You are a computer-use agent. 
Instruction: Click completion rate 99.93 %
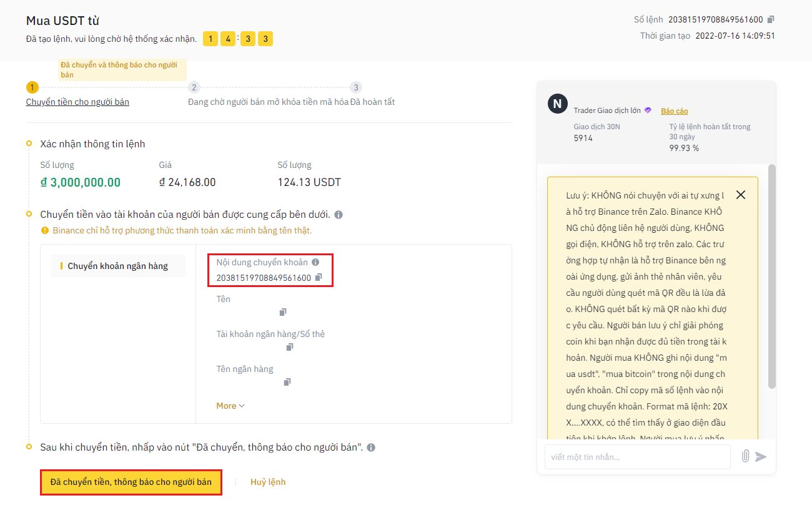tap(684, 148)
